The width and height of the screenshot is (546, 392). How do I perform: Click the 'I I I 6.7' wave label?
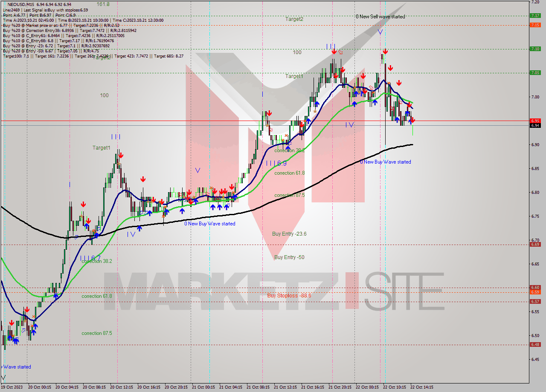tap(90, 258)
